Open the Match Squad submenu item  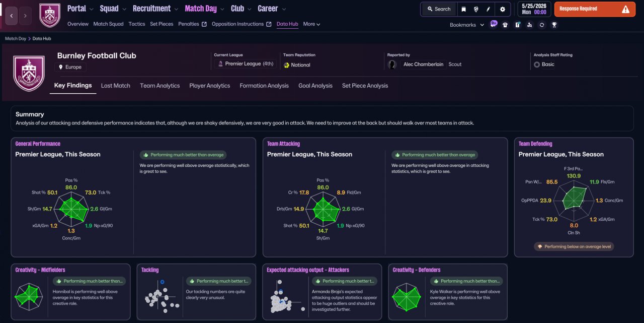(x=108, y=24)
